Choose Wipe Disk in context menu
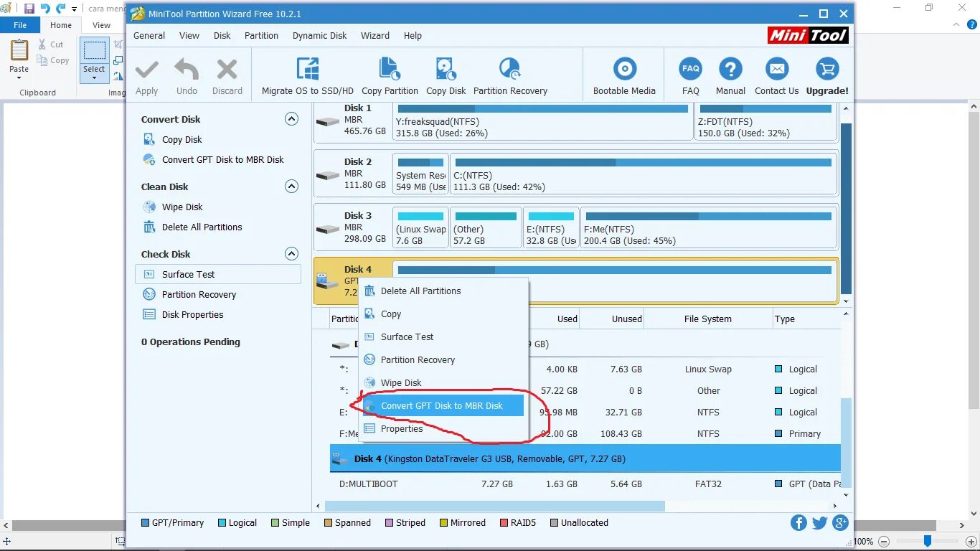This screenshot has height=551, width=980. tap(443, 383)
